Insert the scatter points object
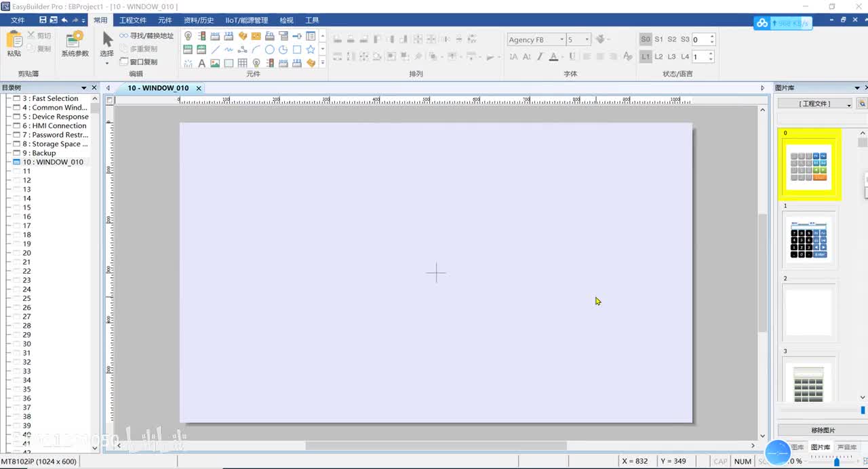 188,63
